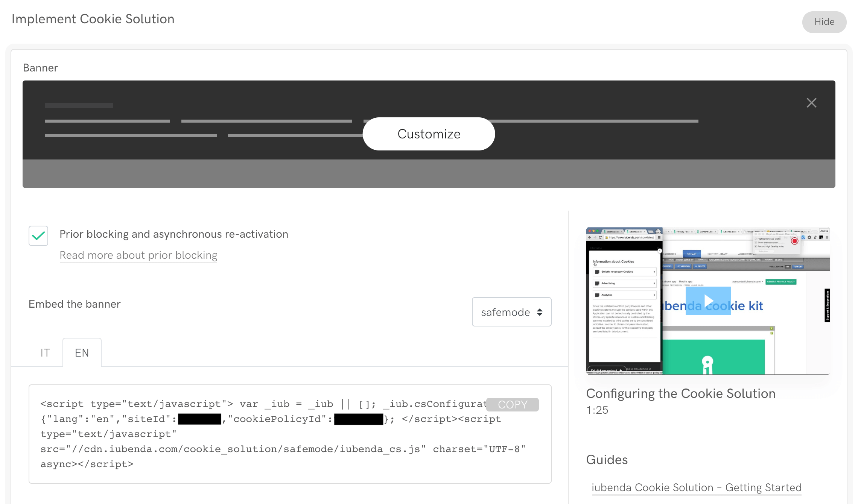Click the safemode dropdown chevron icon
Screen dimensions: 858x504
pos(540,312)
